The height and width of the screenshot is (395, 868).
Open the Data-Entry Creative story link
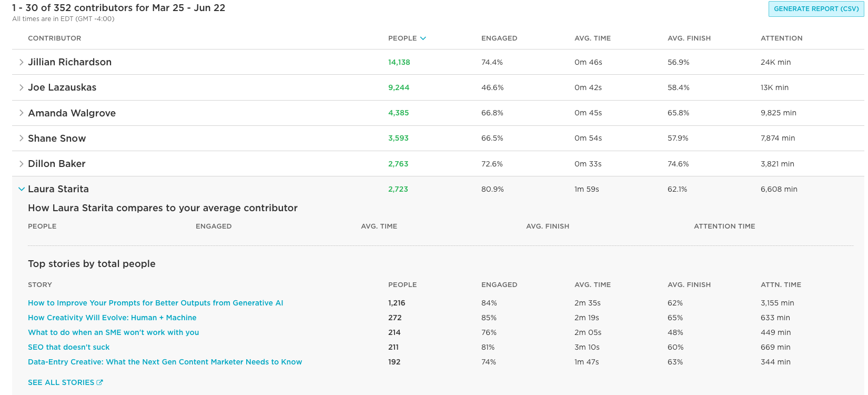coord(165,362)
